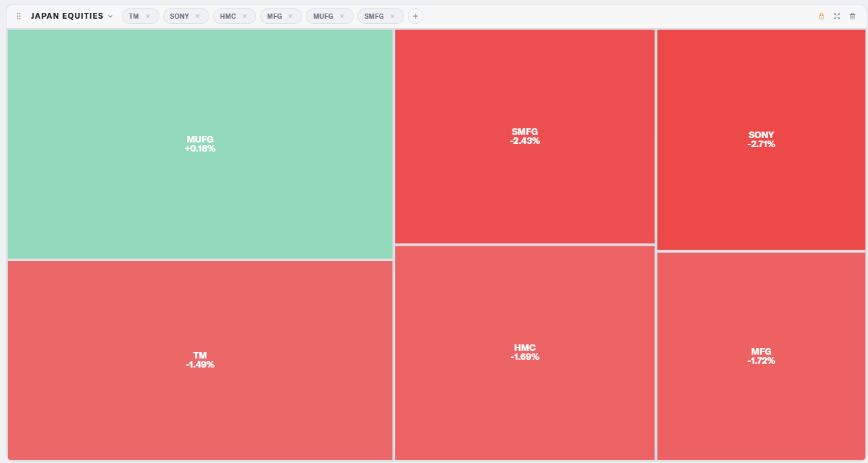The height and width of the screenshot is (463, 868).
Task: Select the SONY chip label
Action: pos(179,16)
